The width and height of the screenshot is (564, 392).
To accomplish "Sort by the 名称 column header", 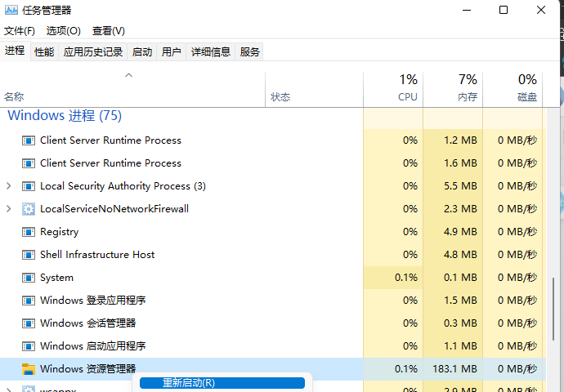I will click(132, 89).
